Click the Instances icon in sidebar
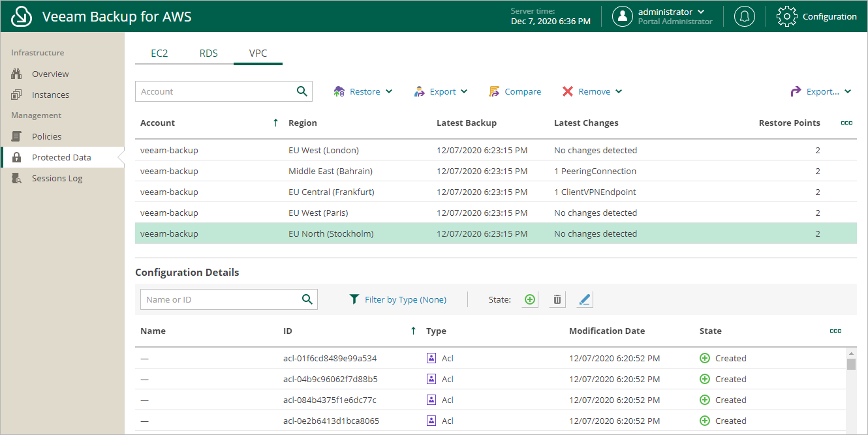868x435 pixels. (17, 95)
